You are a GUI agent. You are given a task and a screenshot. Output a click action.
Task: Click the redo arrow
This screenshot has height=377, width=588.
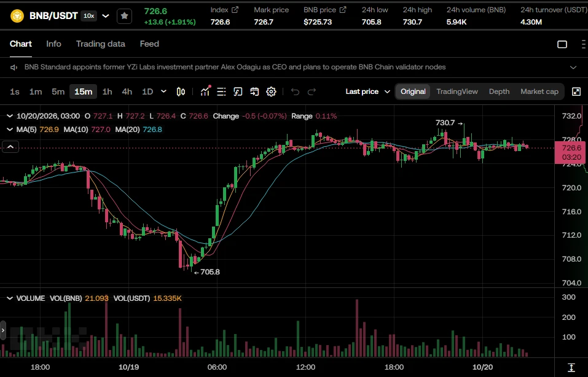click(x=312, y=91)
